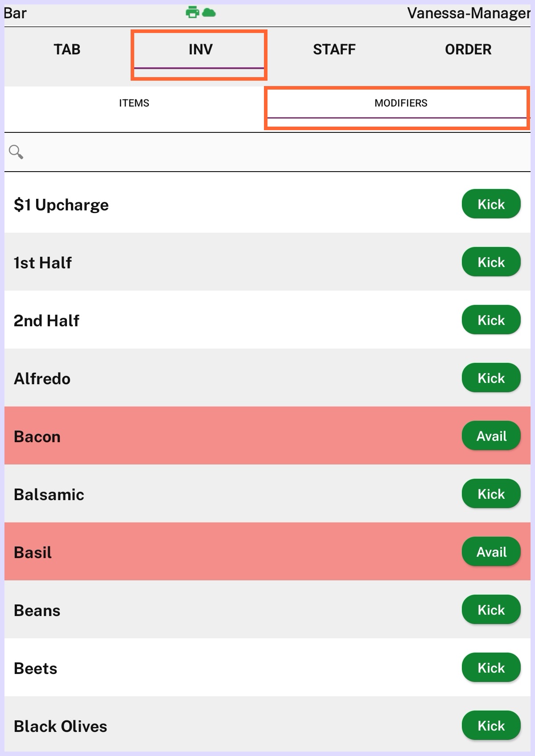Mark Basil as available
This screenshot has height=756, width=535.
[491, 552]
